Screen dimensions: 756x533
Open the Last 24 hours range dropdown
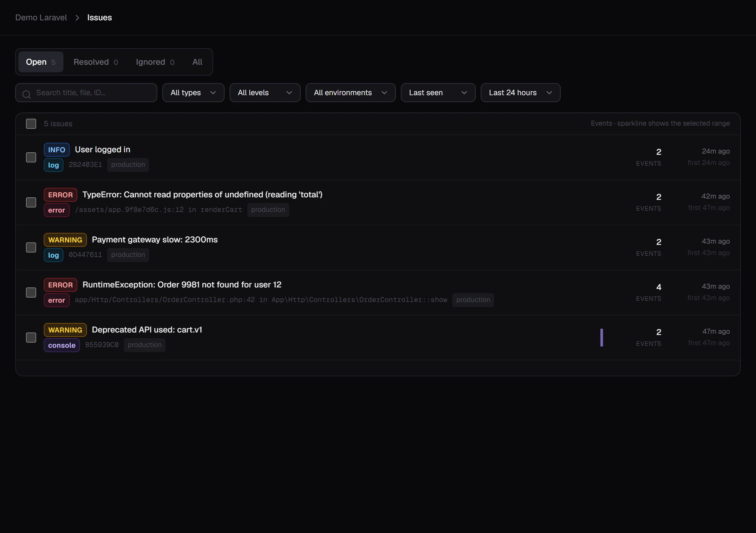click(x=520, y=93)
